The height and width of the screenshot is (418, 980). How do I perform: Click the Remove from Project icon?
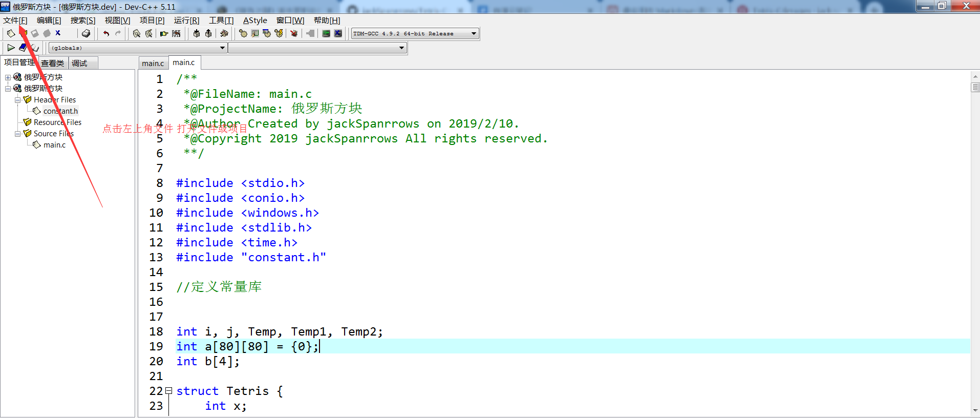(208, 33)
